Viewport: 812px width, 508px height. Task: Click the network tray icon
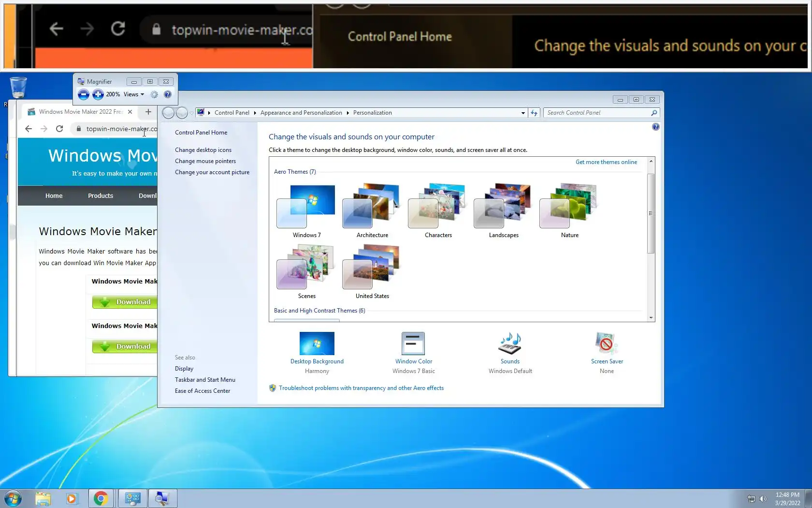752,499
